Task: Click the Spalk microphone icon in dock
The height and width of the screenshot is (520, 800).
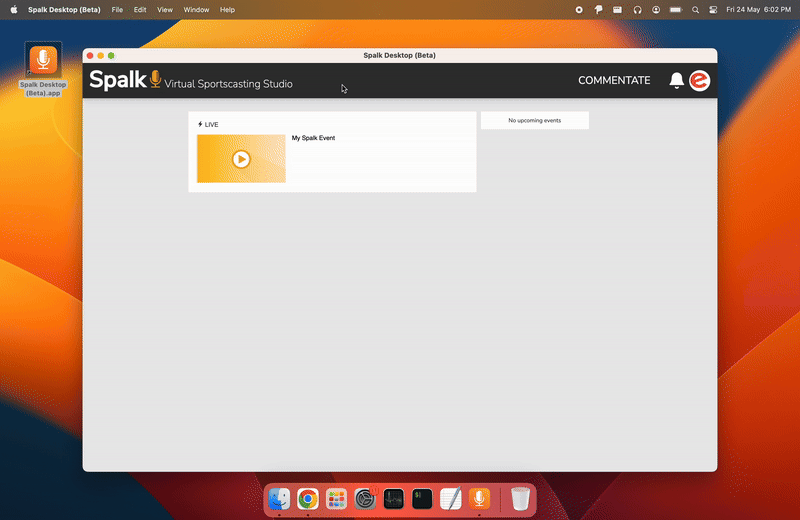Action: pos(479,499)
